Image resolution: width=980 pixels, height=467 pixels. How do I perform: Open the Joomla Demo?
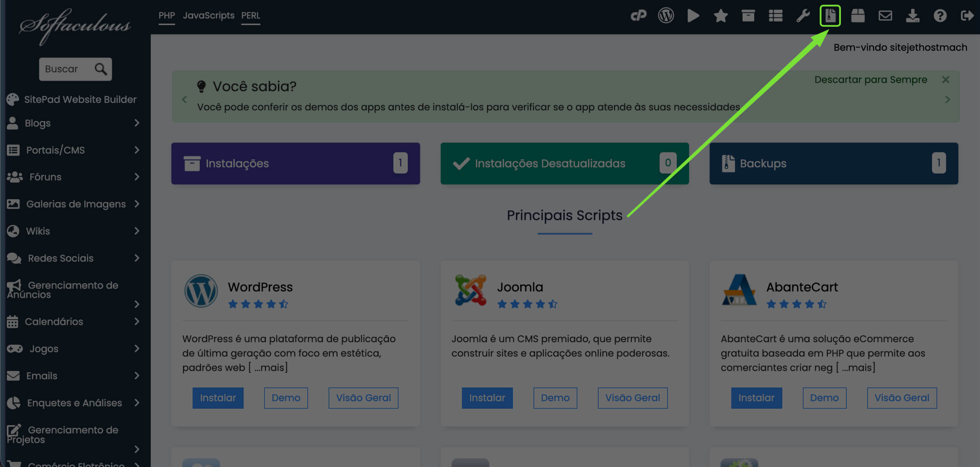555,398
